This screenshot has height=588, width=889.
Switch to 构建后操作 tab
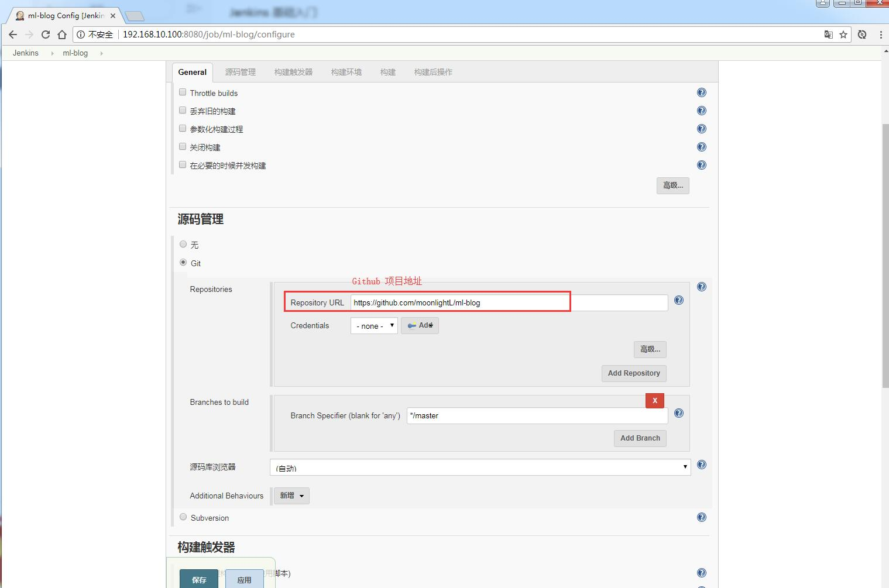[x=433, y=72]
